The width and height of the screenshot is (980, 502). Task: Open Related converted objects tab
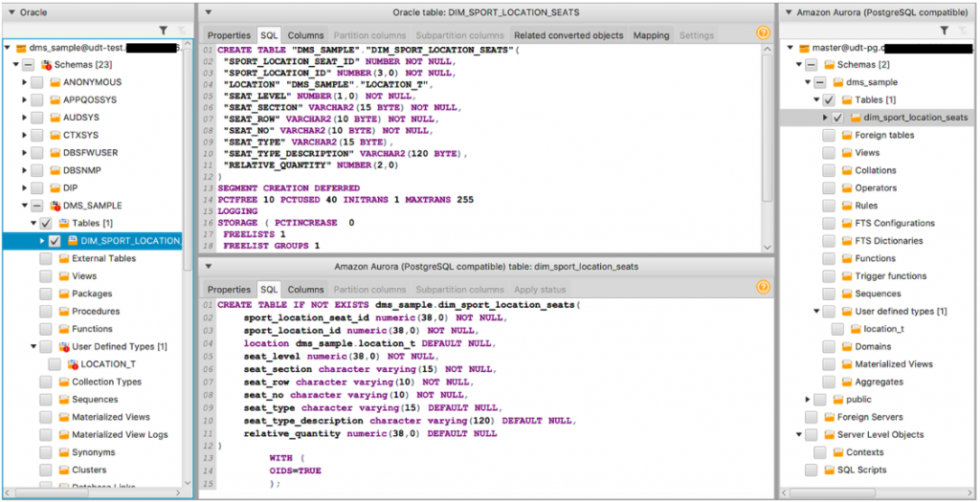coord(568,35)
